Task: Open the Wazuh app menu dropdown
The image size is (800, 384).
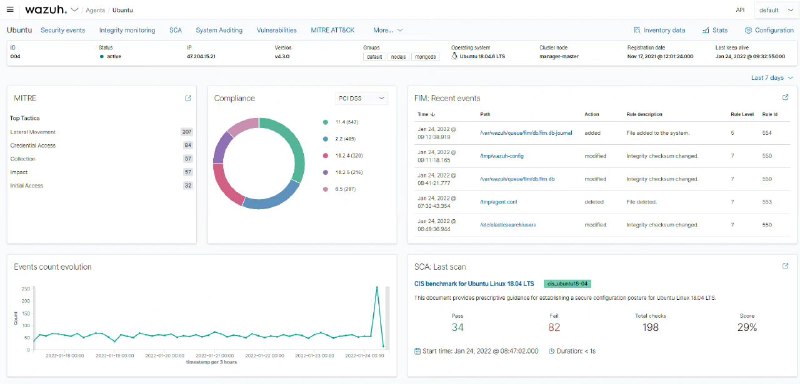Action: tap(74, 10)
